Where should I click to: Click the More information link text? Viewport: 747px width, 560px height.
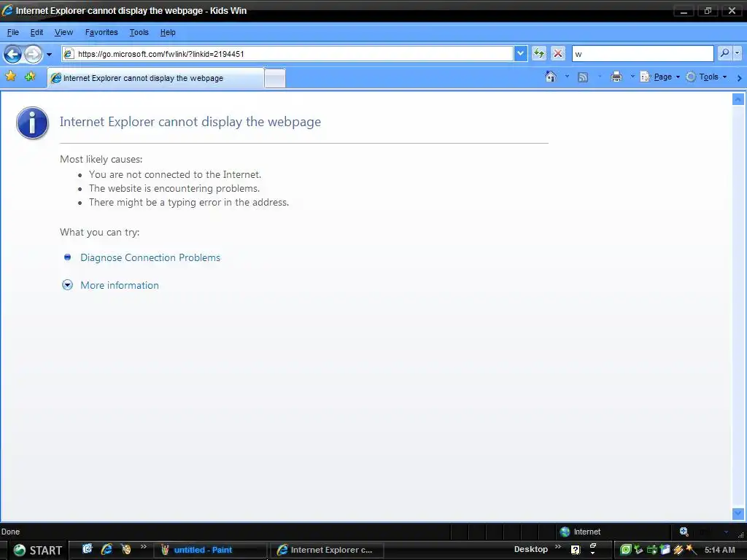pos(120,285)
